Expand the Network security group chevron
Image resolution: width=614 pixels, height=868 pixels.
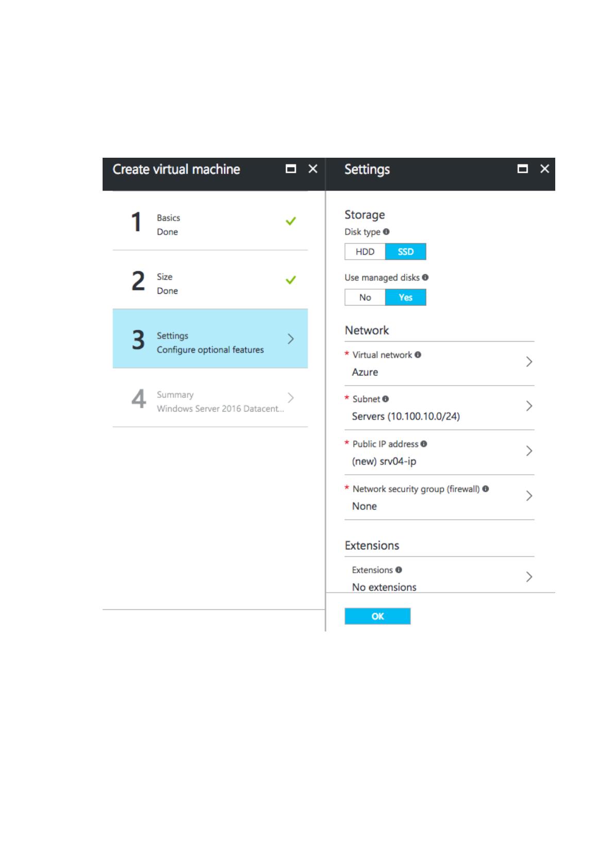528,496
